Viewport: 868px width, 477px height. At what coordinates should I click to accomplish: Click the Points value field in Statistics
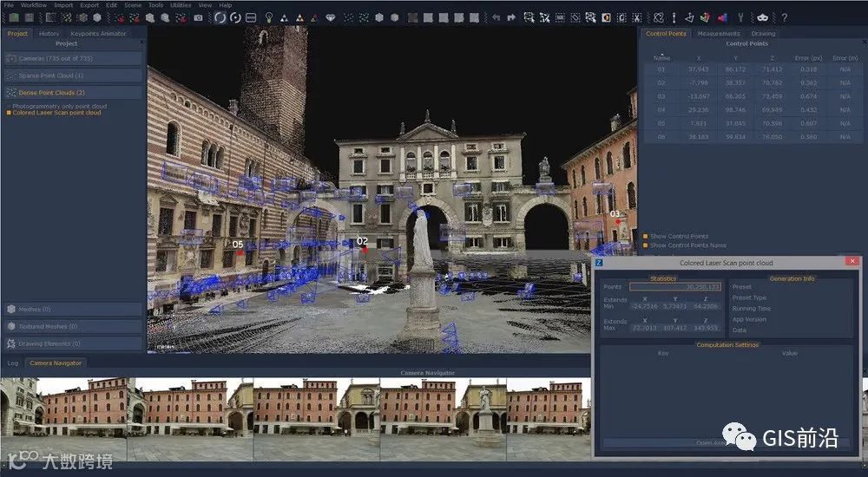pyautogui.click(x=675, y=286)
